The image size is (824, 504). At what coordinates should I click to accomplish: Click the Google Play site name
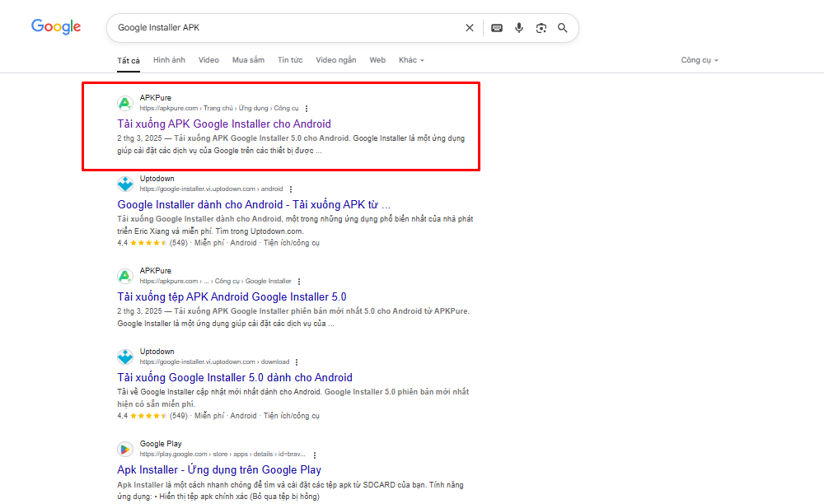[161, 444]
